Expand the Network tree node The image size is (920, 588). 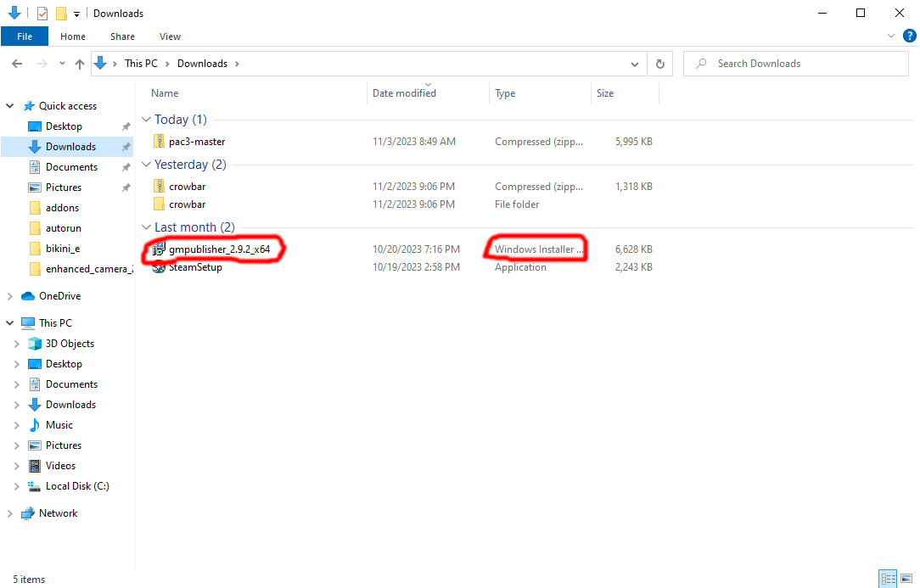9,513
